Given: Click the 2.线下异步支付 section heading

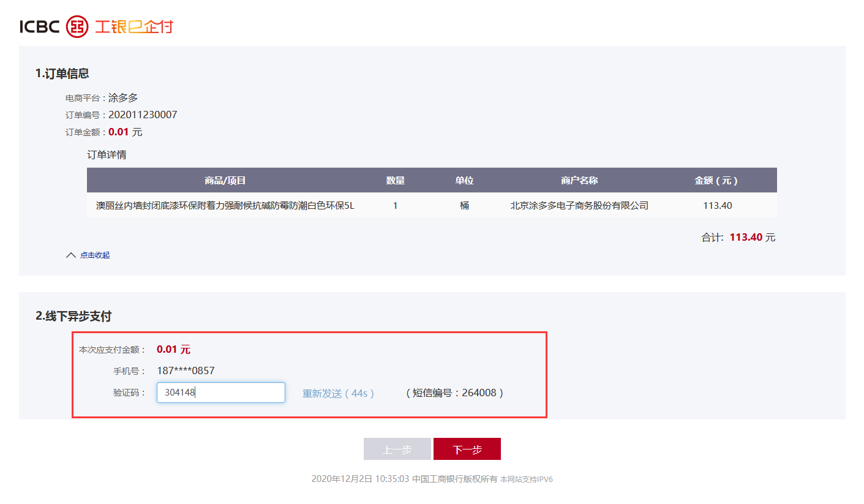Looking at the screenshot, I should [x=73, y=317].
